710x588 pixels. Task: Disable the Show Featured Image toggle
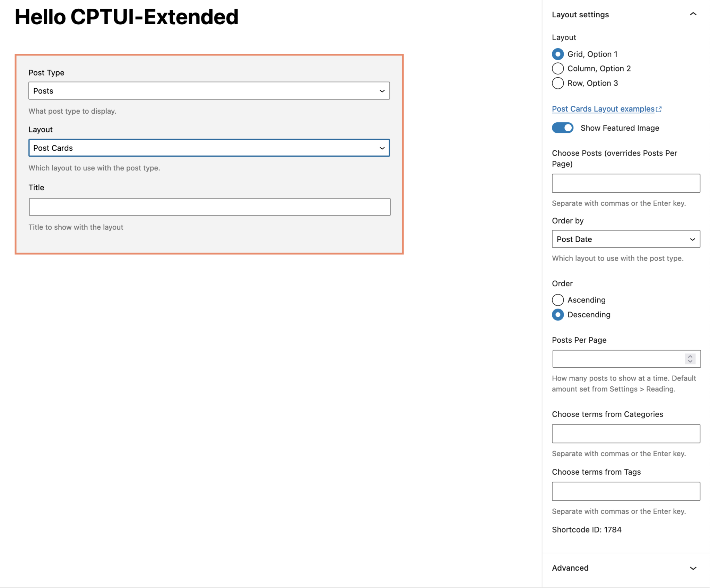563,128
